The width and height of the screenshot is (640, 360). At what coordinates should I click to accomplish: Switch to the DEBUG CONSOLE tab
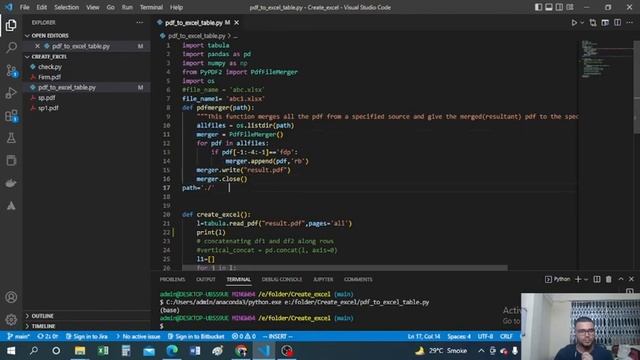282,280
